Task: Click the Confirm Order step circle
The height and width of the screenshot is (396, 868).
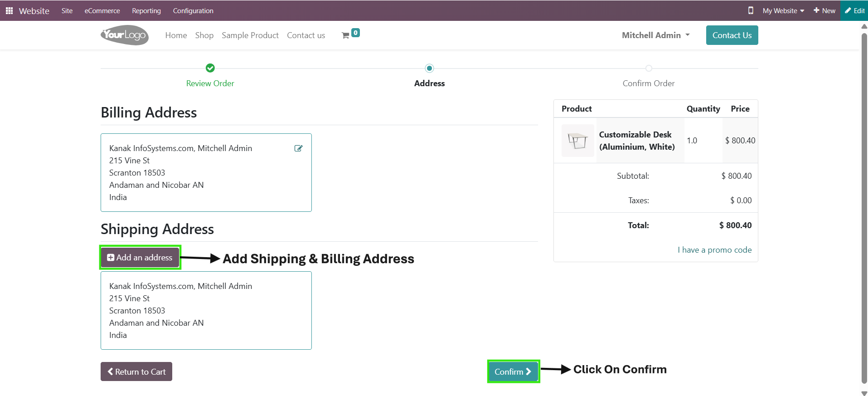Action: 649,68
